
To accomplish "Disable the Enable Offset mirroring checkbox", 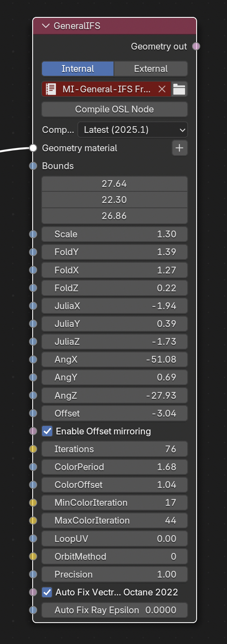I will 47,431.
